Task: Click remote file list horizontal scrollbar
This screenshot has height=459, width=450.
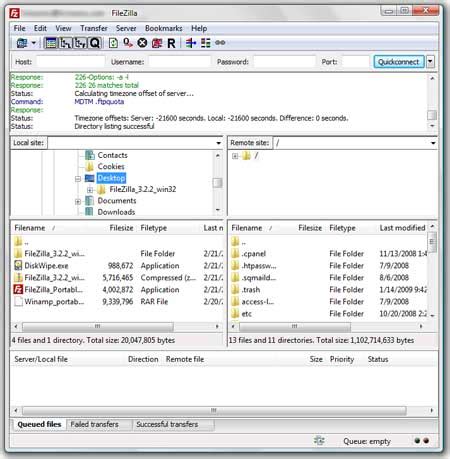Action: click(295, 326)
